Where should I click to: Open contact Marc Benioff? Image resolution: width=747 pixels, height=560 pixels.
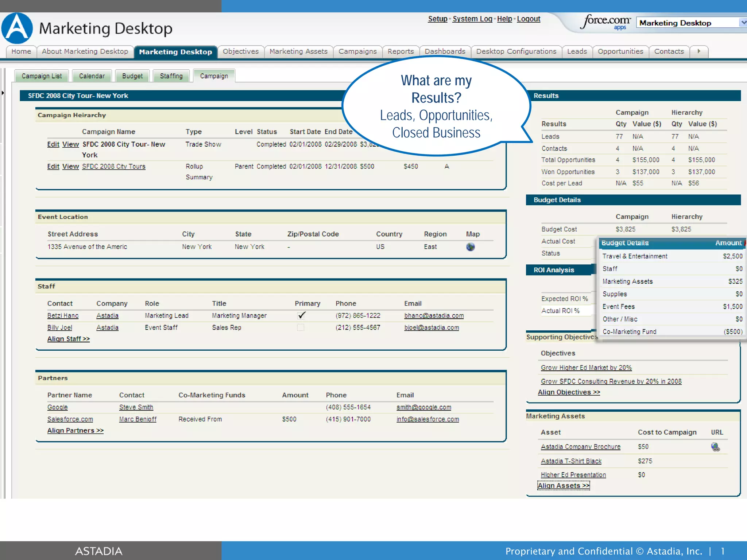click(138, 419)
